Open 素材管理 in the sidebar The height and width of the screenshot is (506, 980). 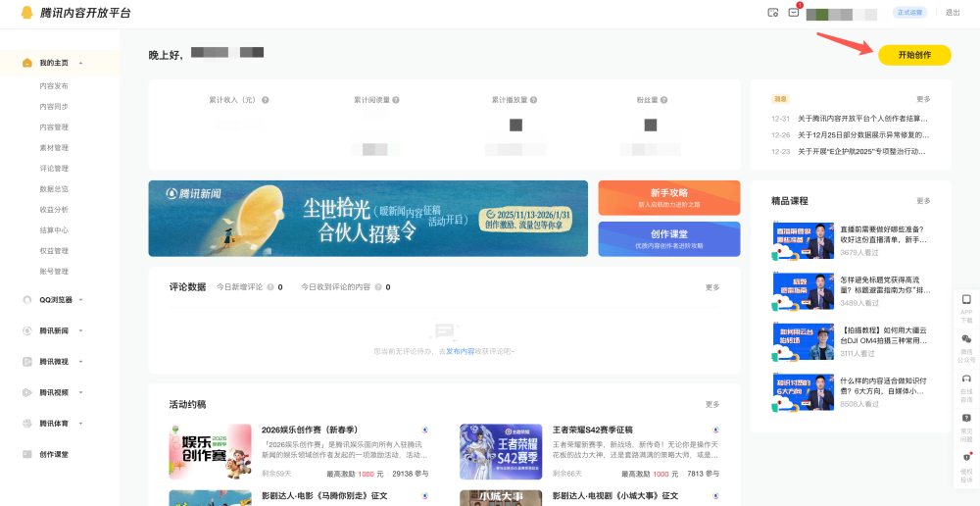pos(54,148)
